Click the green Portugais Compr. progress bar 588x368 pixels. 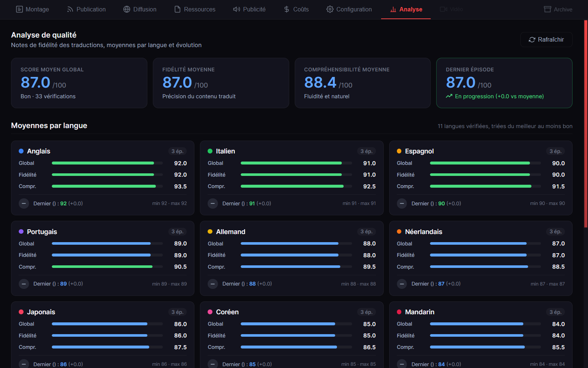click(x=107, y=267)
